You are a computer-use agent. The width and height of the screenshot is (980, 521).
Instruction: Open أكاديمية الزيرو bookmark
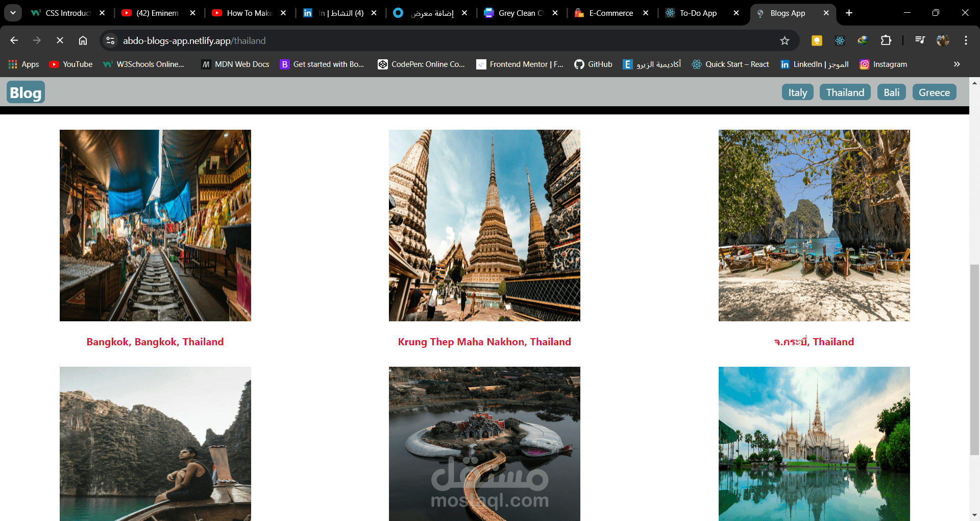point(652,64)
